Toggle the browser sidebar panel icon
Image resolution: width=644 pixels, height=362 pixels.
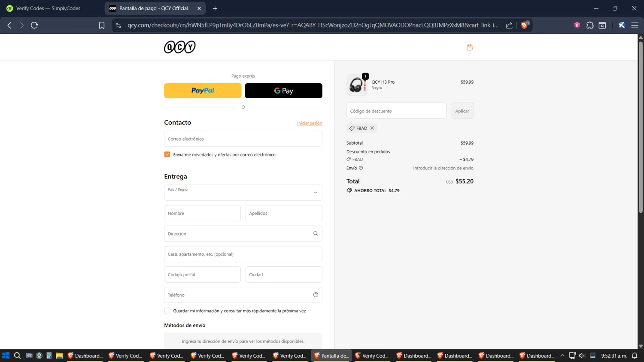(602, 25)
